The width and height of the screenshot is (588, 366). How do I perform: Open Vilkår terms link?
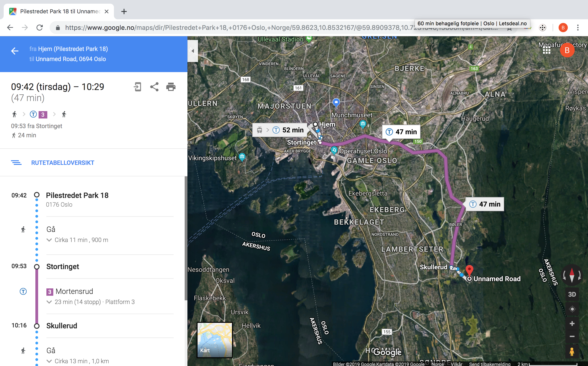tap(457, 364)
